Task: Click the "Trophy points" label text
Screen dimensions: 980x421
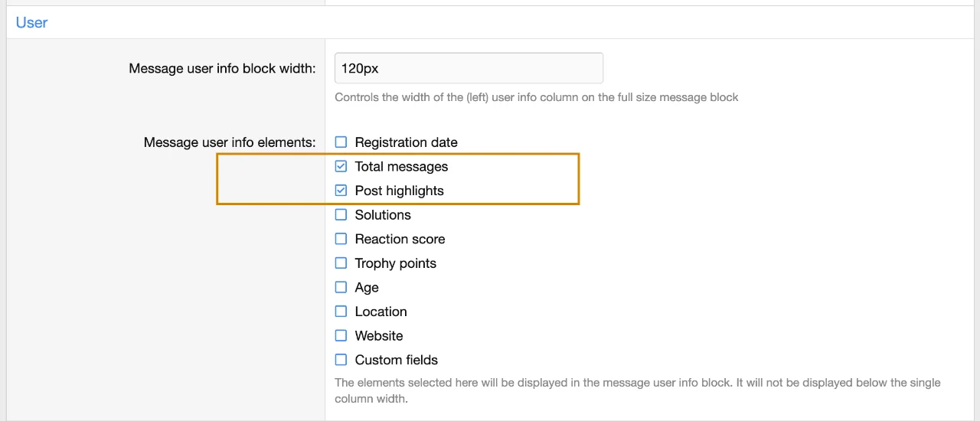Action: coord(395,263)
